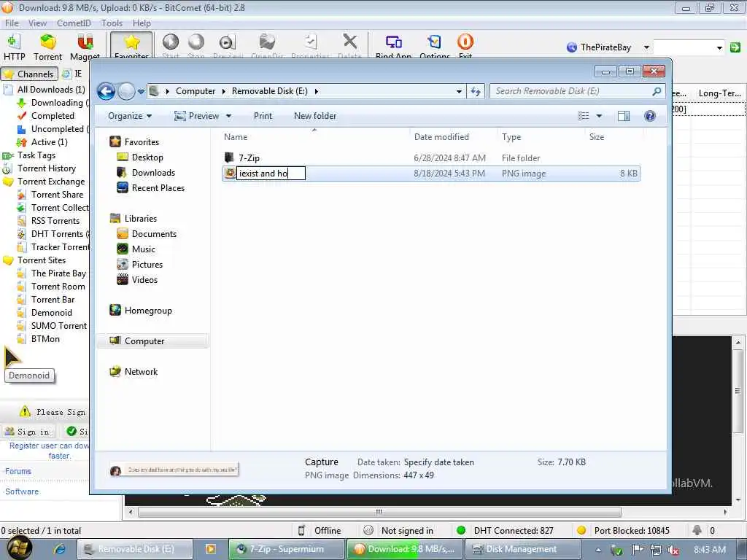Click the media player taskbar icon

click(x=210, y=549)
